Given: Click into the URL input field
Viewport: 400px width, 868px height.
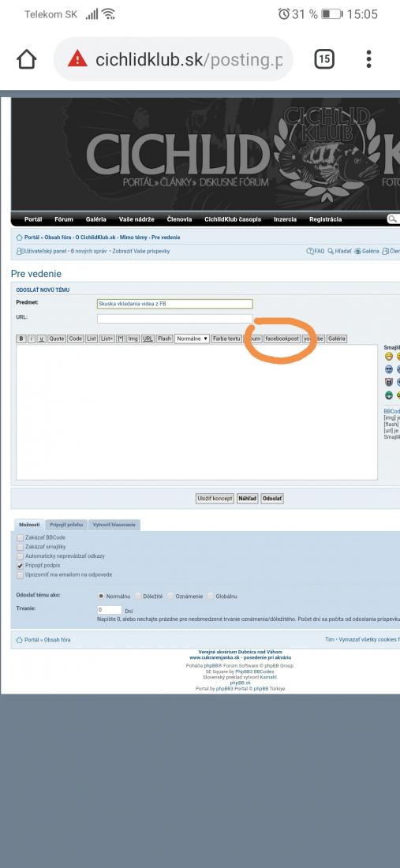Looking at the screenshot, I should (x=175, y=318).
